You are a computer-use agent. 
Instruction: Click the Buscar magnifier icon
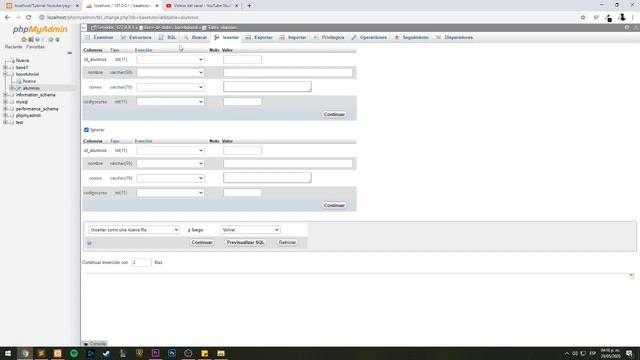[x=186, y=38]
